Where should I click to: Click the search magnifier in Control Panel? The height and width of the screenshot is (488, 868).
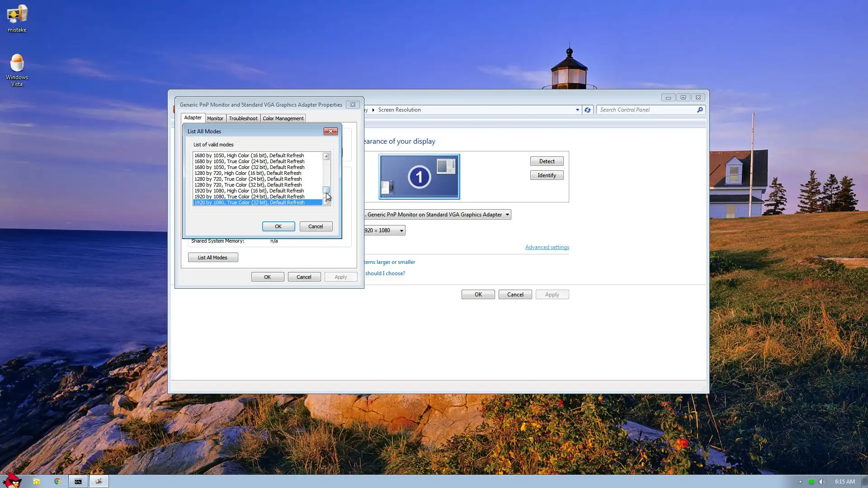pos(700,110)
